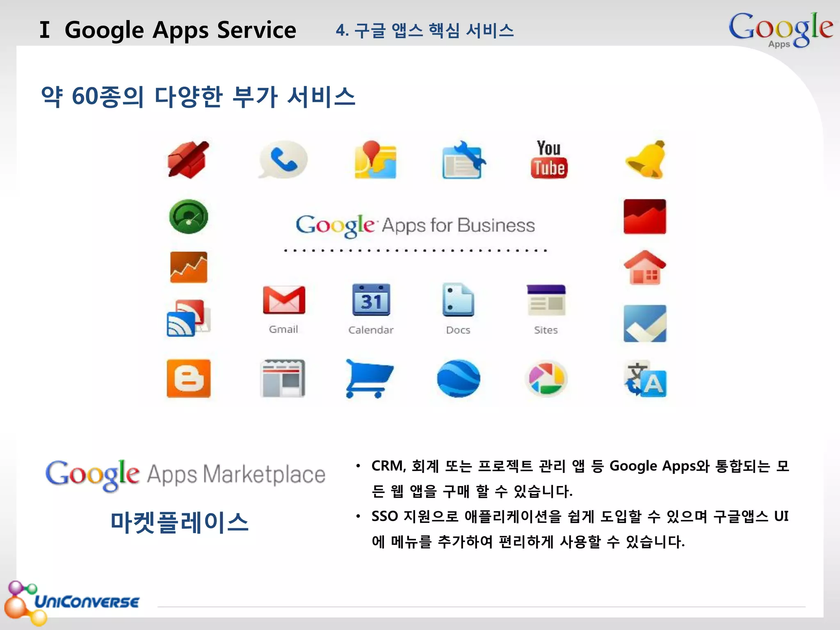The width and height of the screenshot is (840, 630).
Task: Click the Calendar label text
Action: coord(371,330)
